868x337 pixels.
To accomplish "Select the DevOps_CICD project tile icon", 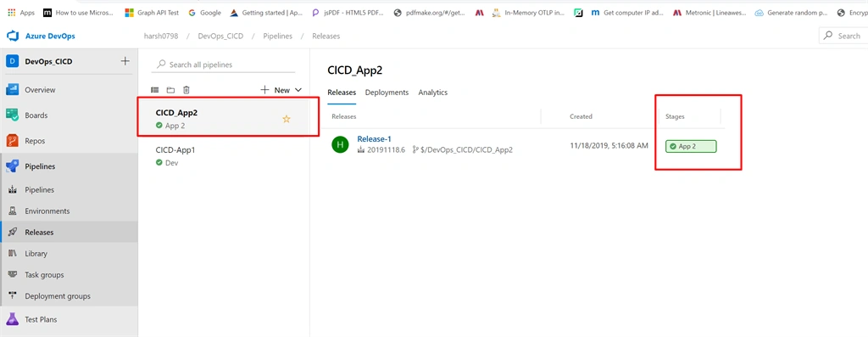I will [x=12, y=61].
